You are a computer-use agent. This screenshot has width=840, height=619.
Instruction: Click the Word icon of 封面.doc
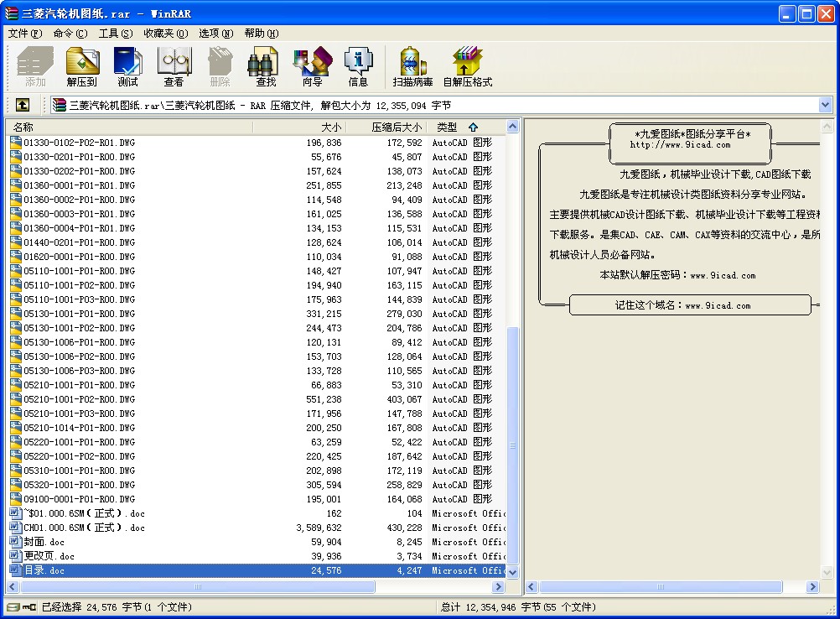[16, 542]
